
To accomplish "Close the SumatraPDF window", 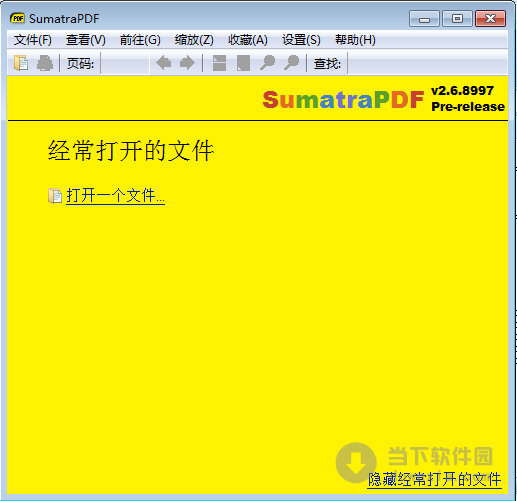I will [x=490, y=18].
